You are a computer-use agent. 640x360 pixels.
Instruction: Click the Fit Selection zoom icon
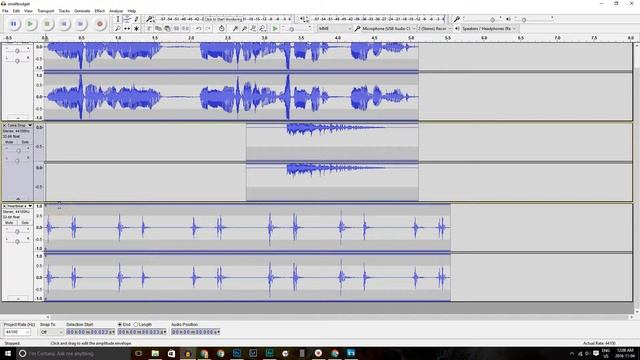point(253,29)
